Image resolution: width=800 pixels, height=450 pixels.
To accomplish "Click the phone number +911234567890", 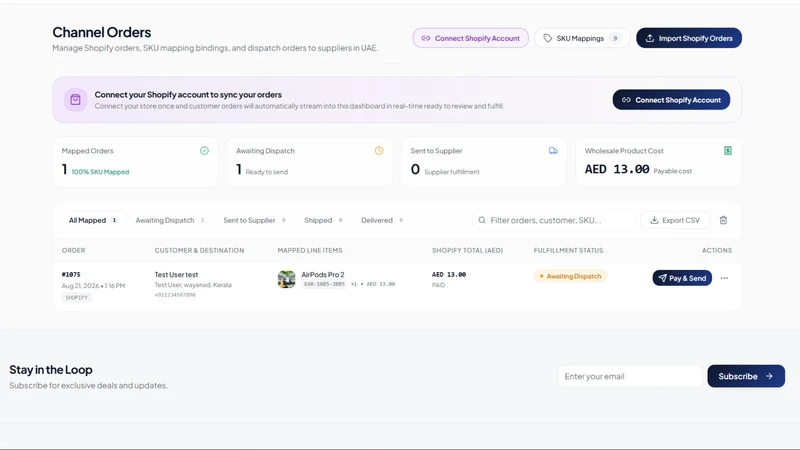I will [175, 295].
